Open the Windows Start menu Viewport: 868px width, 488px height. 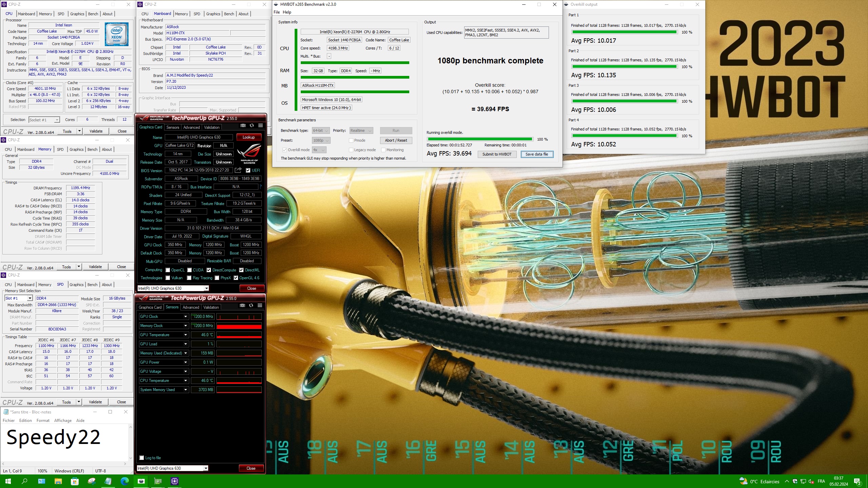8,481
